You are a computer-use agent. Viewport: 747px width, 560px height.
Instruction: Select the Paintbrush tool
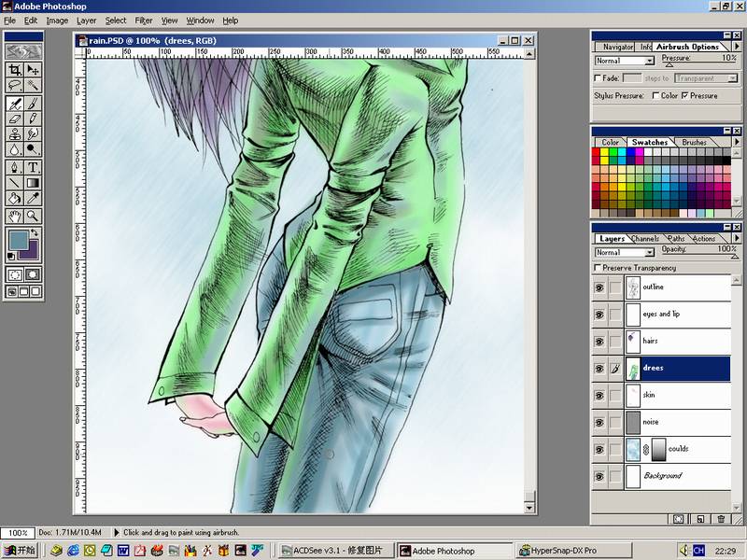point(33,104)
